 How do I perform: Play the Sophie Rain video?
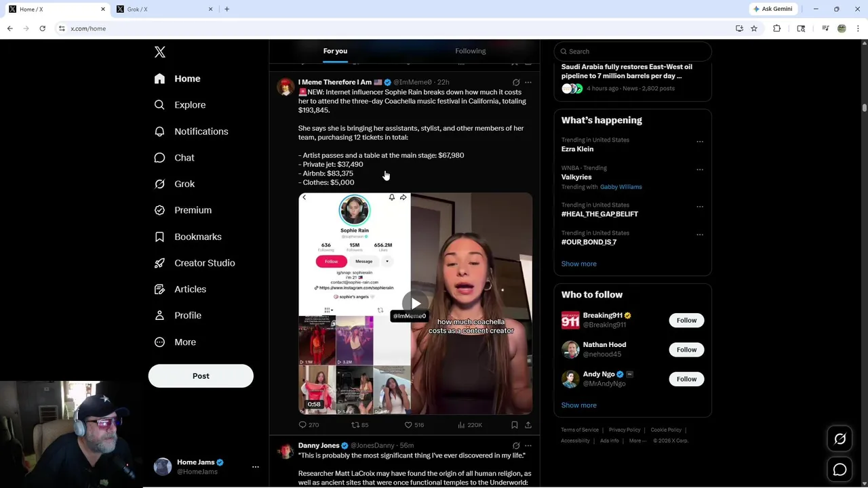[x=415, y=304]
